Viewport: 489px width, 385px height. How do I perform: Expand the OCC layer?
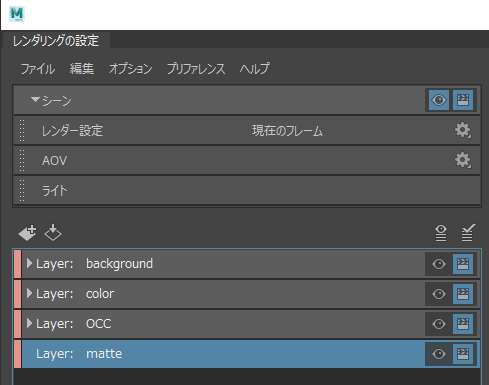pos(29,323)
